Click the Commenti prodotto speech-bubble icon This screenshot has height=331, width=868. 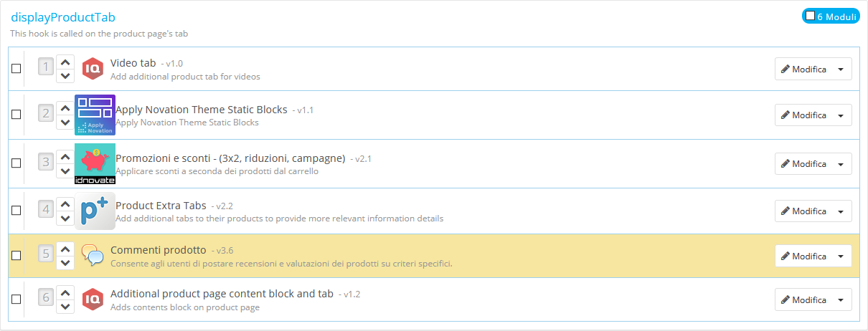click(93, 255)
